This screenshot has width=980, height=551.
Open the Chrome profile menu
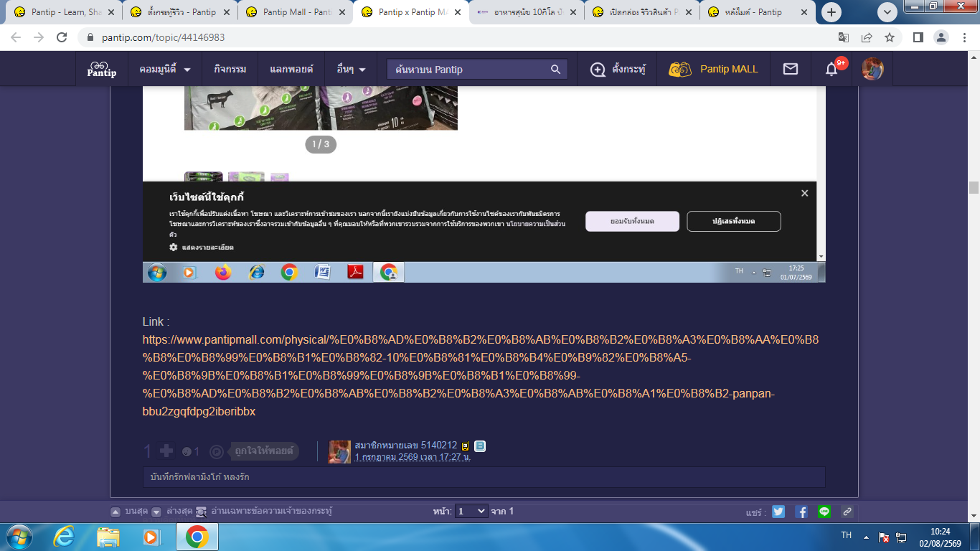coord(941,37)
